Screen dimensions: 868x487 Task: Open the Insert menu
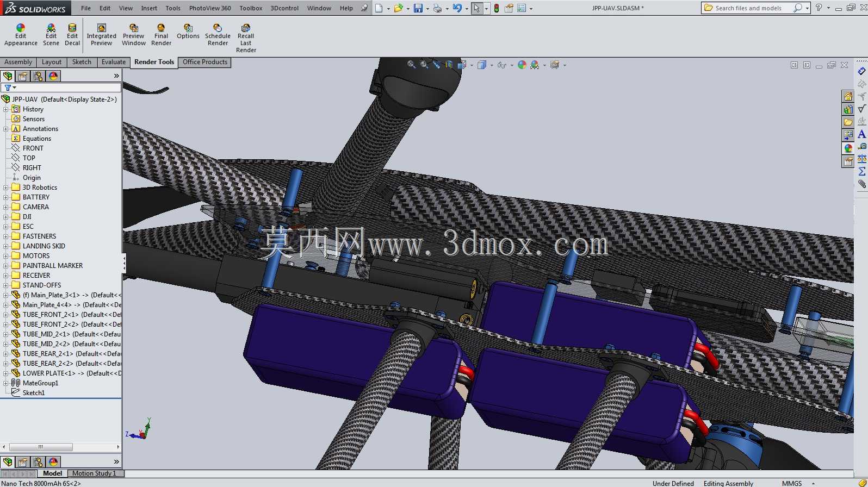149,8
